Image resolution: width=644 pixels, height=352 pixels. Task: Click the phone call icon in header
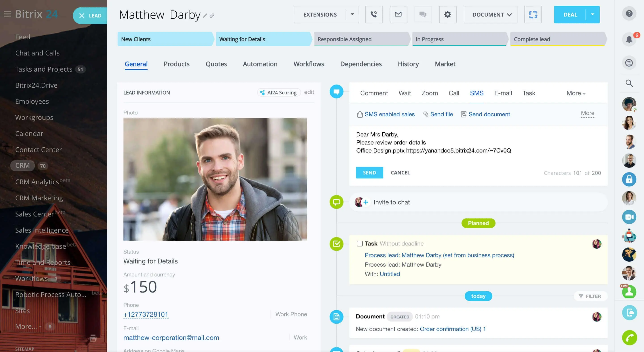click(374, 15)
